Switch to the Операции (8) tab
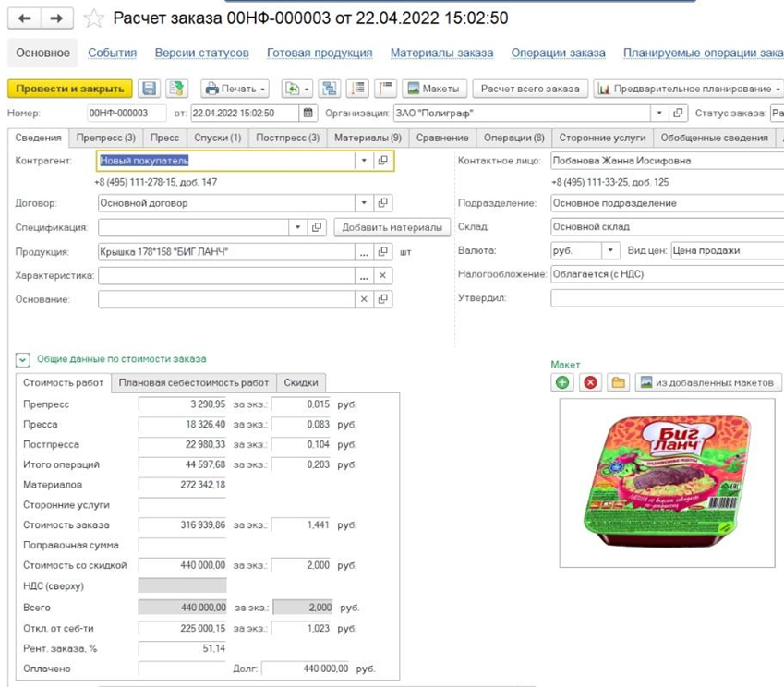This screenshot has width=784, height=687. pos(514,138)
